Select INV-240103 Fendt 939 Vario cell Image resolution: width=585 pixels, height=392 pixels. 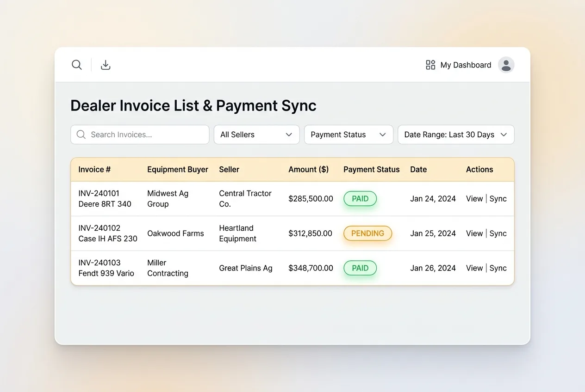coord(106,268)
